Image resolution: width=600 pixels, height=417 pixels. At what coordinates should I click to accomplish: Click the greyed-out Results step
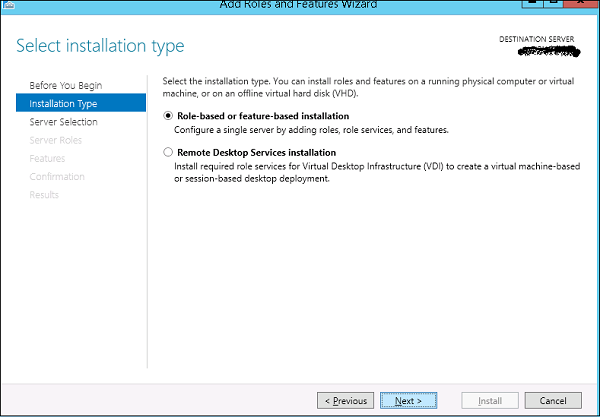(44, 195)
